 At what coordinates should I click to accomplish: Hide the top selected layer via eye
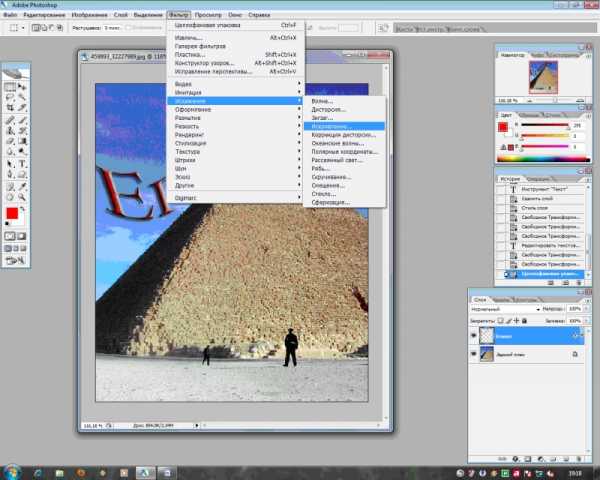pos(474,336)
